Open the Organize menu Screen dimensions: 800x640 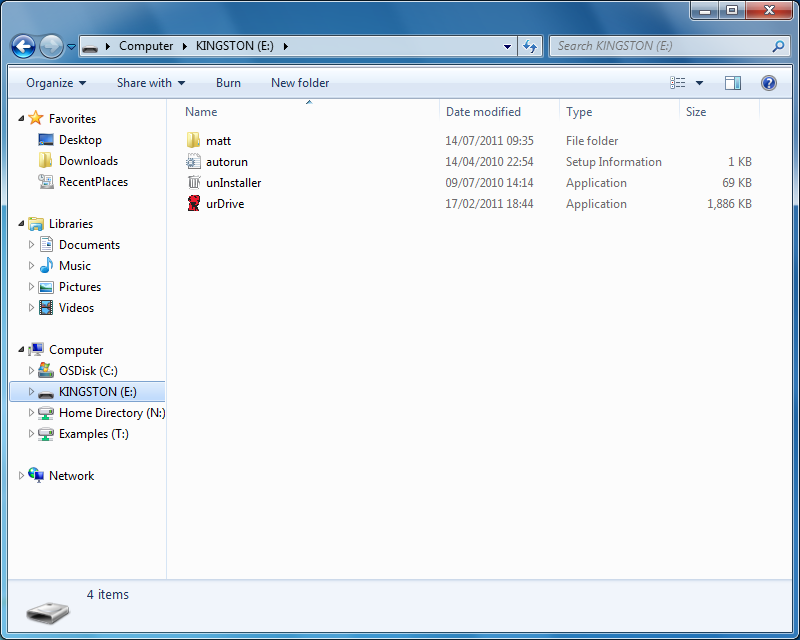coord(56,83)
